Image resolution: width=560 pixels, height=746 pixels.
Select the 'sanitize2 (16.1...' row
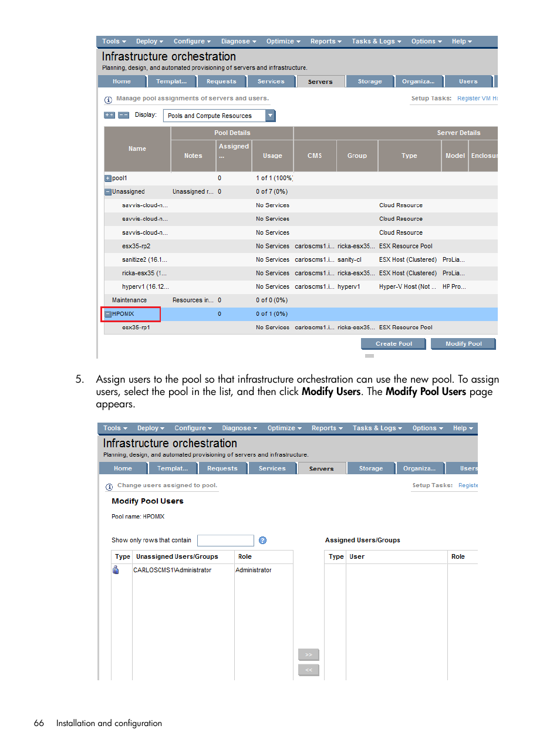point(301,260)
